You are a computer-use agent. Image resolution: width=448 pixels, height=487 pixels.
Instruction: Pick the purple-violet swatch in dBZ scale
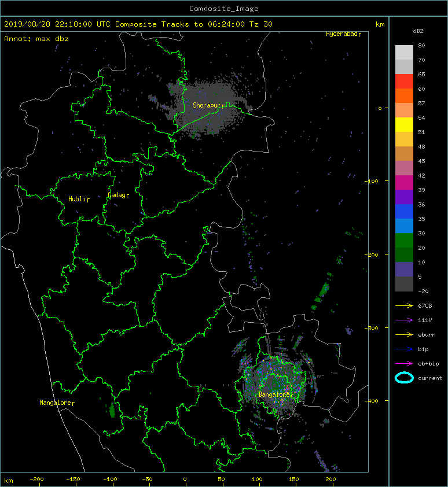(x=404, y=197)
